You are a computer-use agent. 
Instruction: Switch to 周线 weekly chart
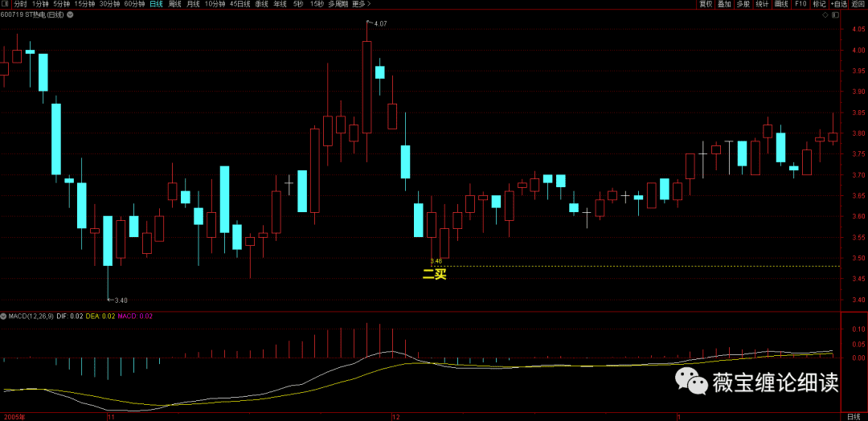[x=174, y=5]
